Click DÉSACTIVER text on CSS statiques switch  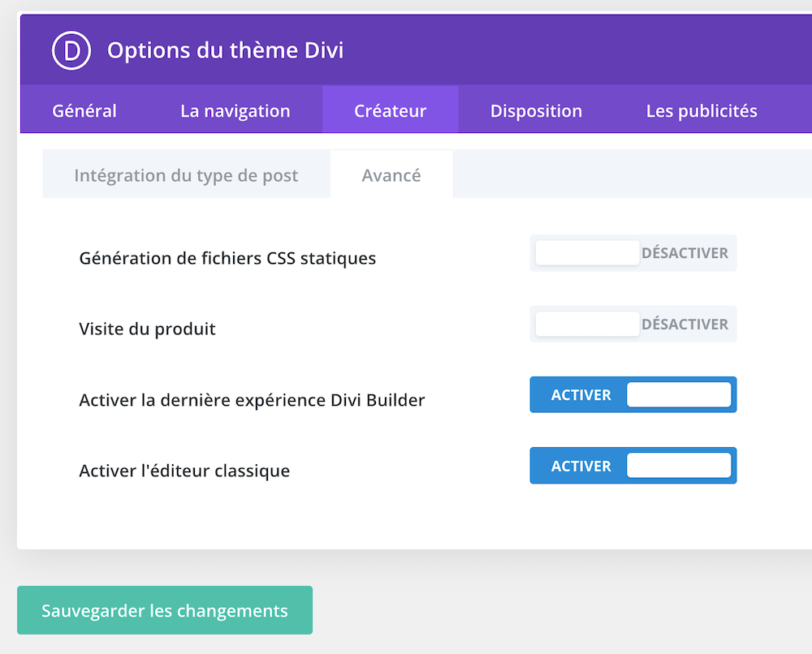(x=685, y=253)
